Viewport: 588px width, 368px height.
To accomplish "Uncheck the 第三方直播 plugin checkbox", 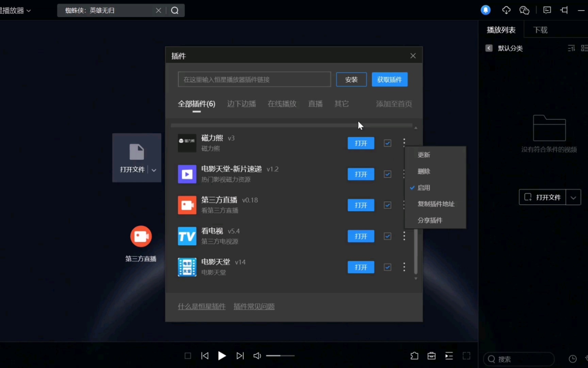I will (388, 205).
